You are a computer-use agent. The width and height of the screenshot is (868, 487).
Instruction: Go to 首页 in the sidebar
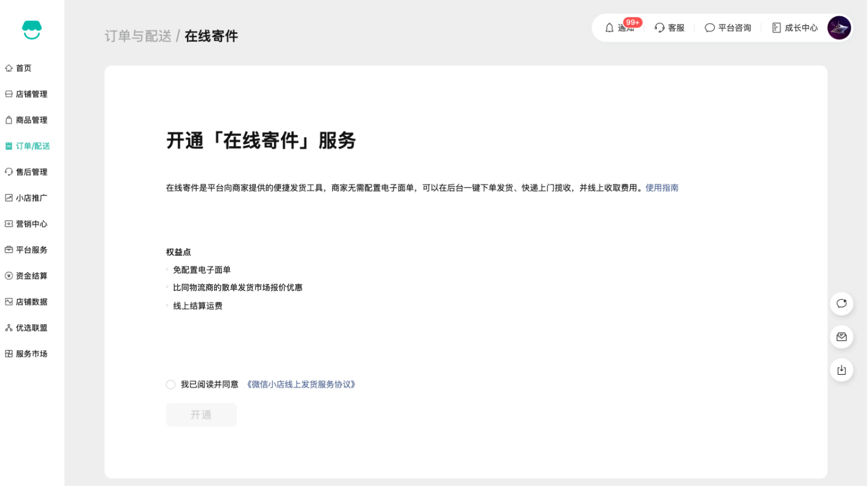click(x=24, y=68)
